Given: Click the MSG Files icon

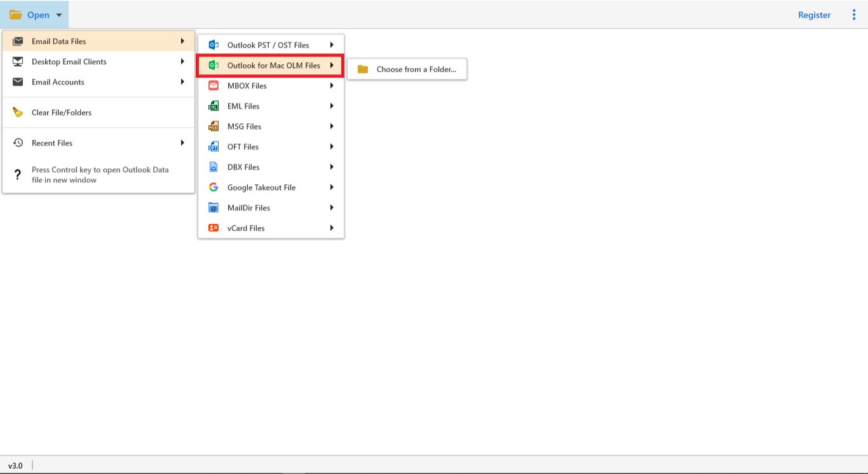Looking at the screenshot, I should [214, 126].
